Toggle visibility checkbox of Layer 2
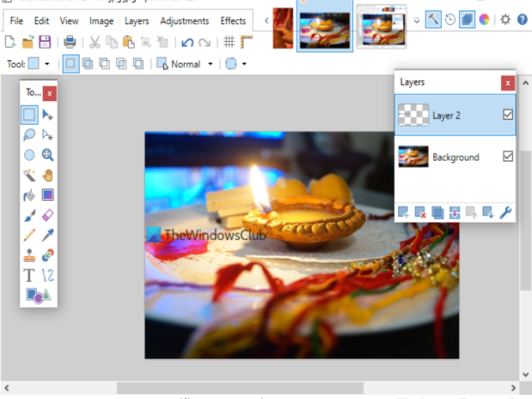 point(508,115)
